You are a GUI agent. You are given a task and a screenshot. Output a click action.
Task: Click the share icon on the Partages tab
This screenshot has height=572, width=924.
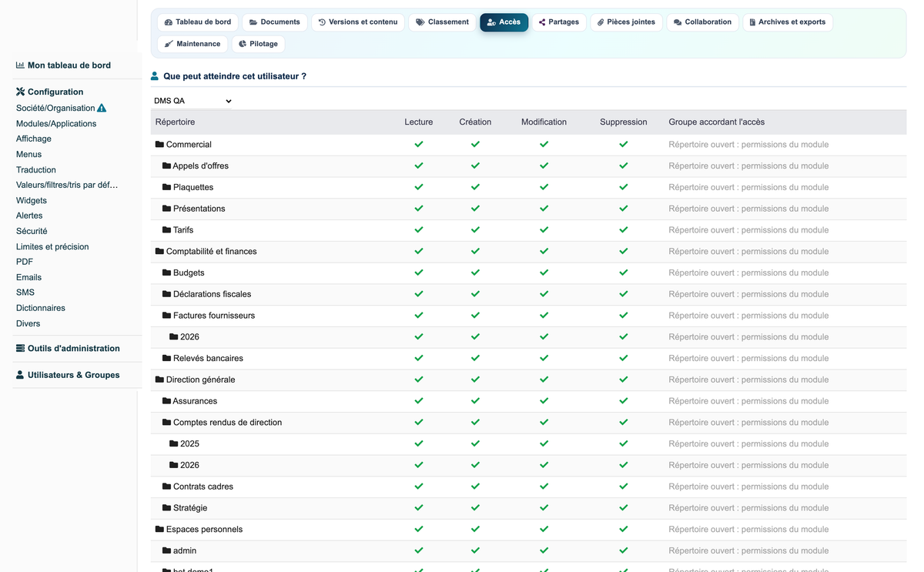[542, 22]
